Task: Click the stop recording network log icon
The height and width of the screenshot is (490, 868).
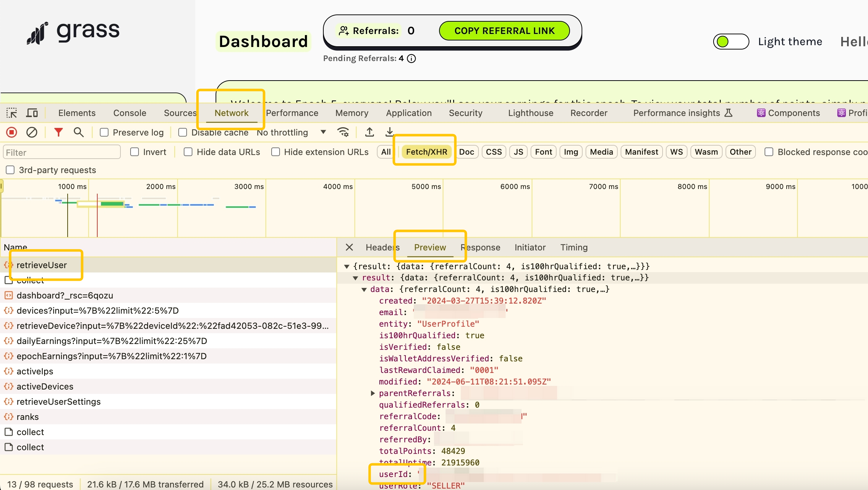Action: click(x=12, y=133)
